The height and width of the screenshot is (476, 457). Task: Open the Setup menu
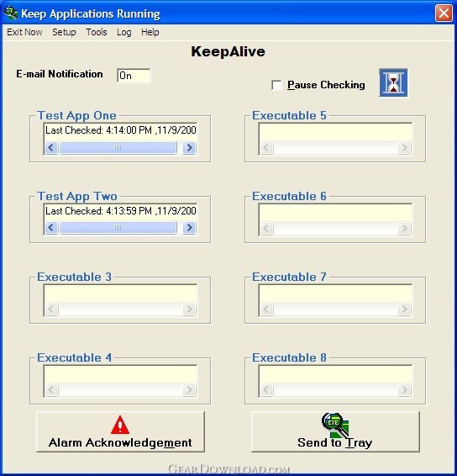pyautogui.click(x=64, y=32)
